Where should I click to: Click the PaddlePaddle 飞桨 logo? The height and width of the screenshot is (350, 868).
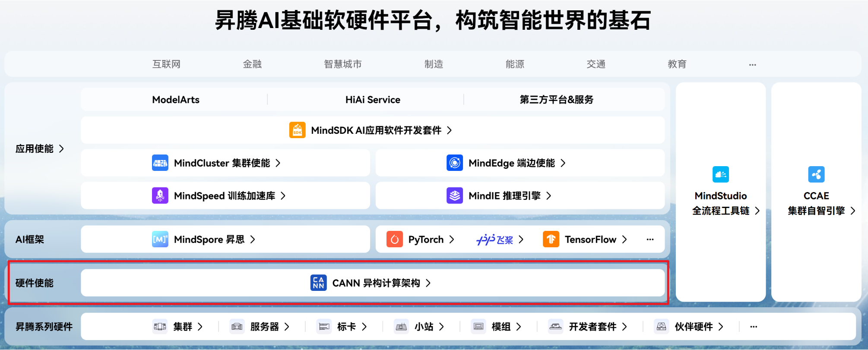coord(494,240)
